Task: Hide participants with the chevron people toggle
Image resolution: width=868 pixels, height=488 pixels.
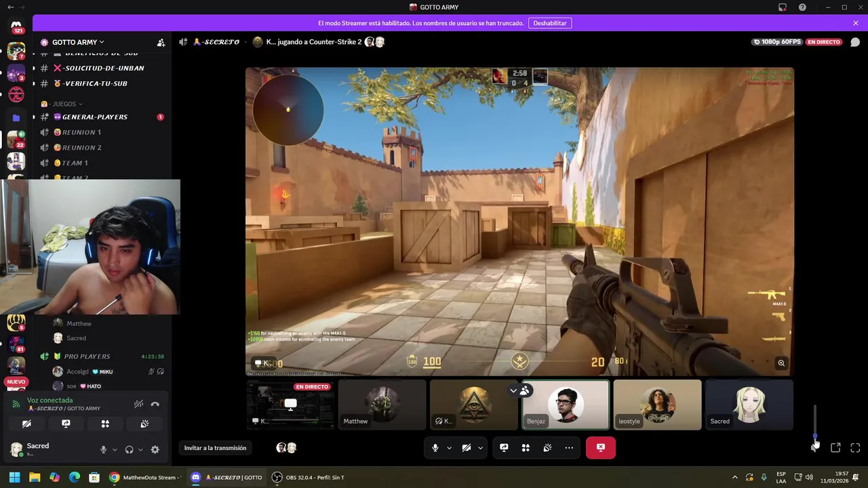Action: click(x=519, y=390)
